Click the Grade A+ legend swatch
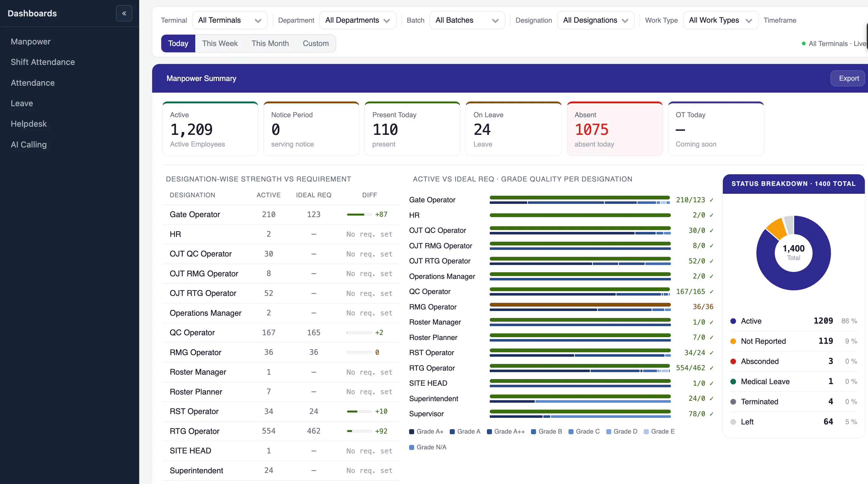Screen dimensions: 868x484 411,432
